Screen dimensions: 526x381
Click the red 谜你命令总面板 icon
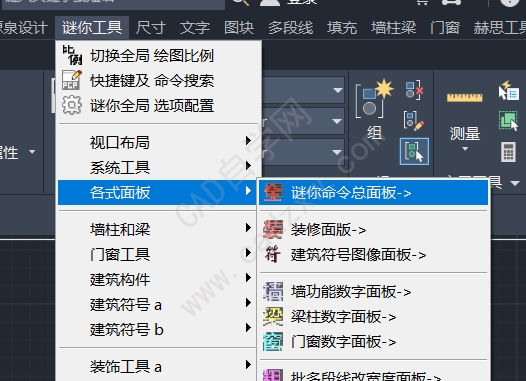(273, 193)
